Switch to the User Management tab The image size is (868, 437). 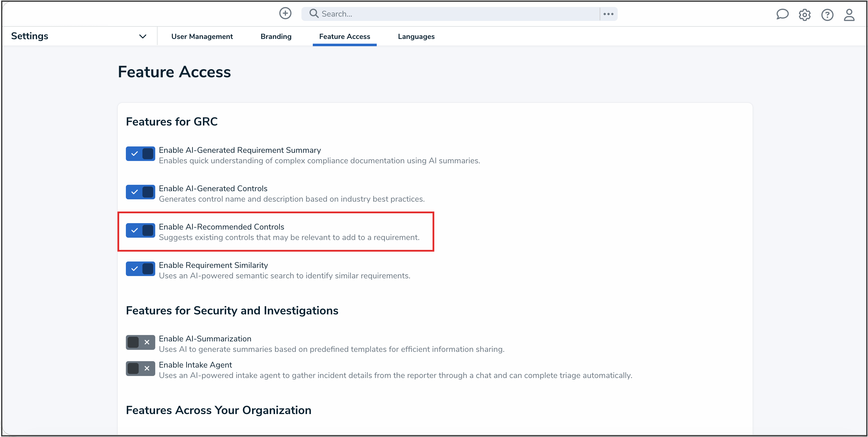(202, 36)
